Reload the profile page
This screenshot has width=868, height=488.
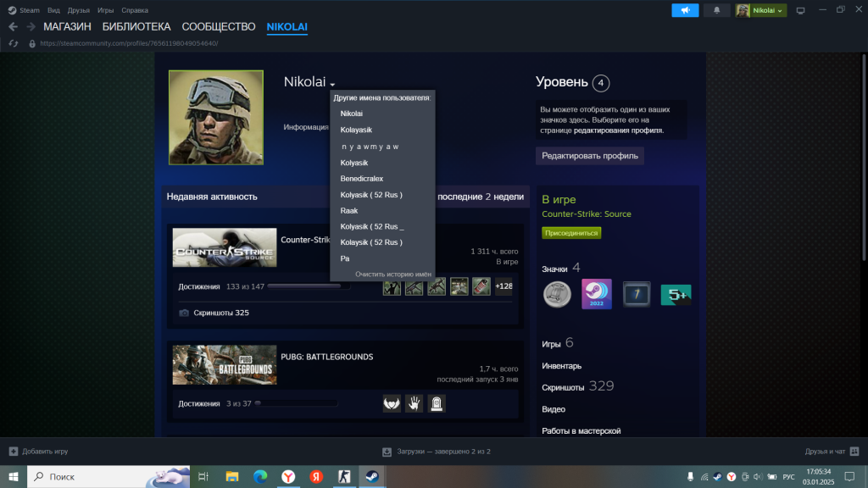(x=14, y=43)
